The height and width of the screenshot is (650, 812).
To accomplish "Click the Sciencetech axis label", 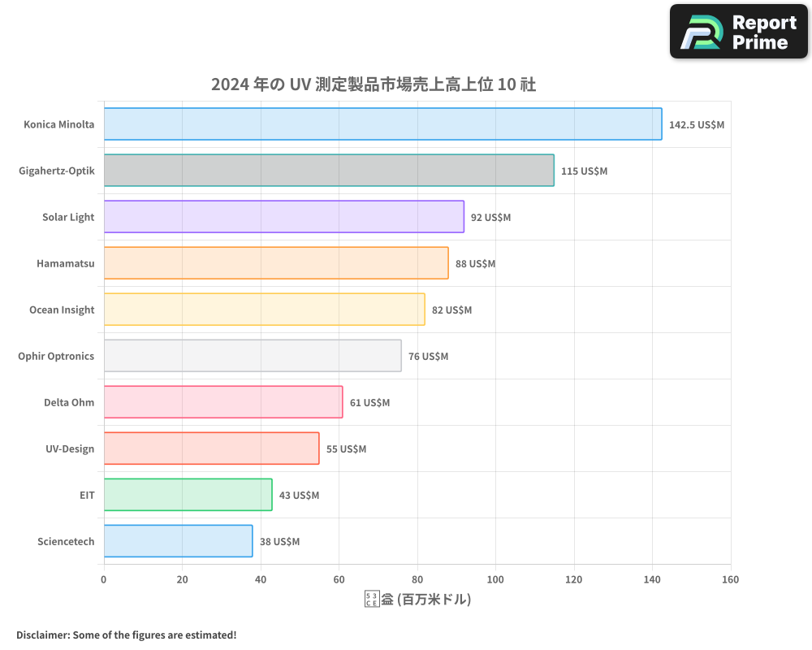I will (66, 541).
